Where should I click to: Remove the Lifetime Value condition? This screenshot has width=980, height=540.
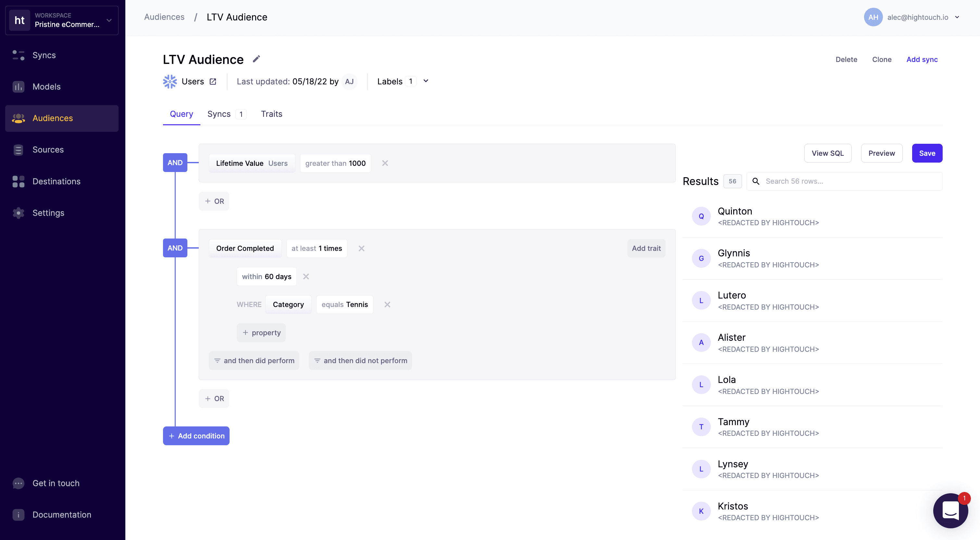pyautogui.click(x=385, y=163)
